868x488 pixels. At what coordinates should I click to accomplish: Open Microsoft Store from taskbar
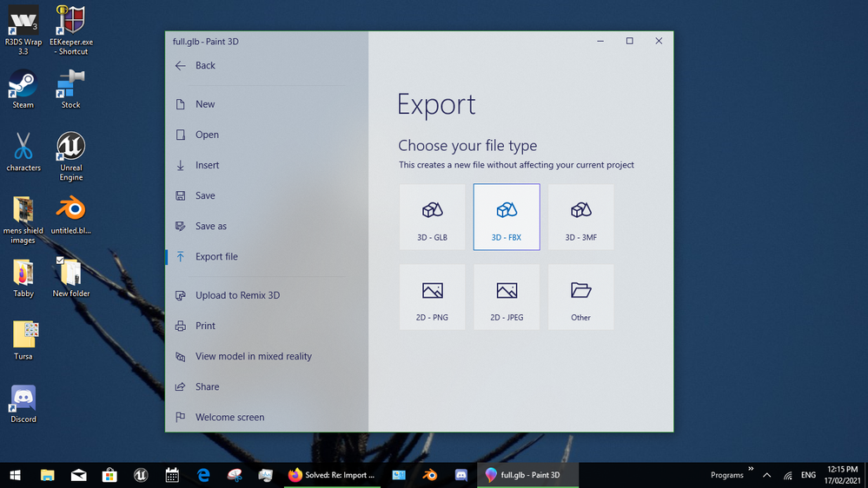pos(109,475)
